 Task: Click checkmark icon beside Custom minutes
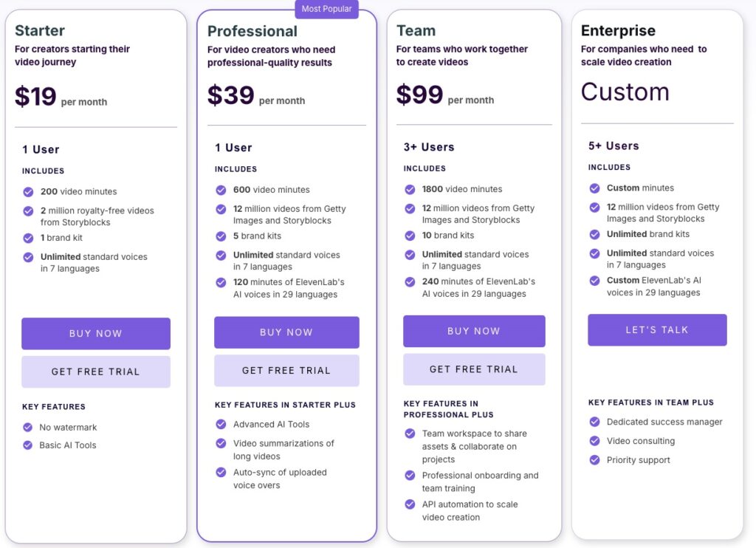[x=594, y=188]
